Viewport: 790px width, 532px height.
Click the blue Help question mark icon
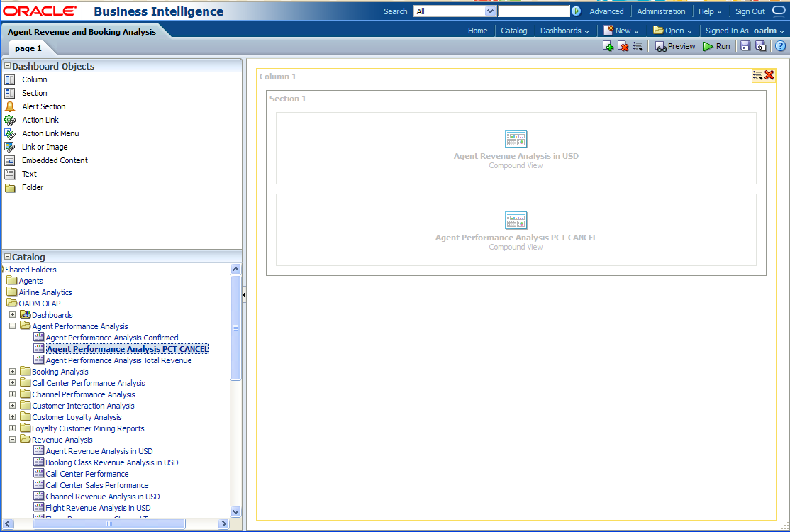tap(780, 46)
